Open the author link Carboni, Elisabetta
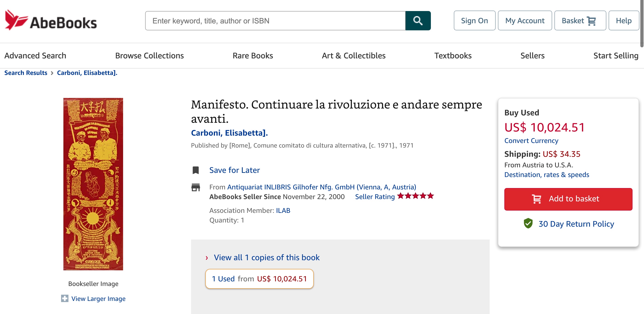 (x=229, y=133)
